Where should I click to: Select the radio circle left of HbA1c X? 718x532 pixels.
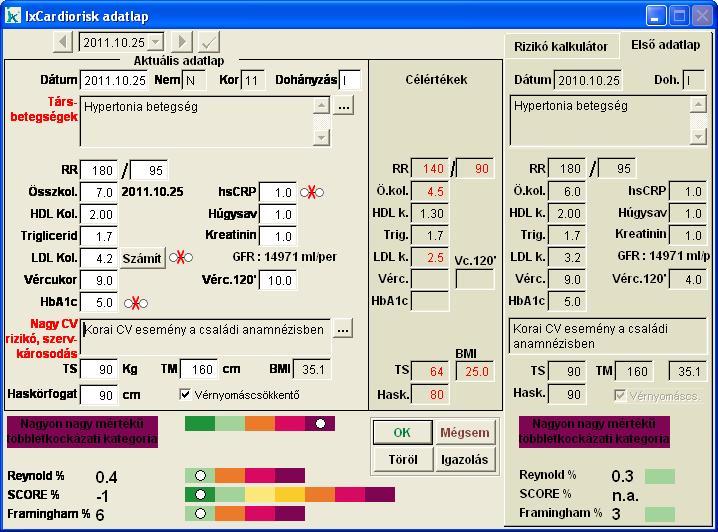127,303
